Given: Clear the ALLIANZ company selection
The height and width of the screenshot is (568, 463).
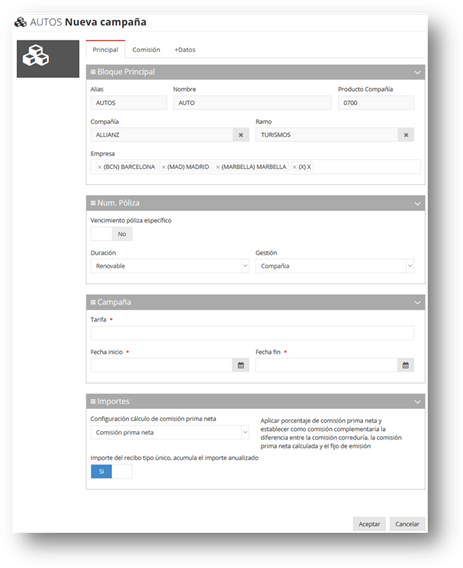Looking at the screenshot, I should 241,135.
